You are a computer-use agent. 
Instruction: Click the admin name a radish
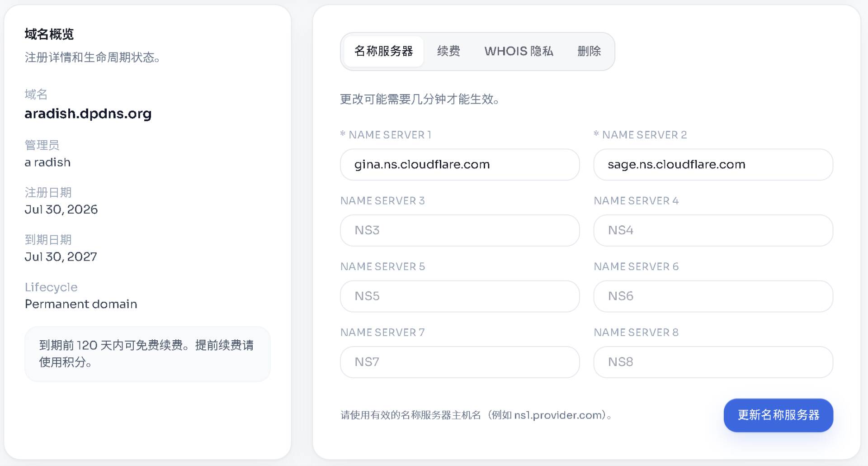coord(47,162)
